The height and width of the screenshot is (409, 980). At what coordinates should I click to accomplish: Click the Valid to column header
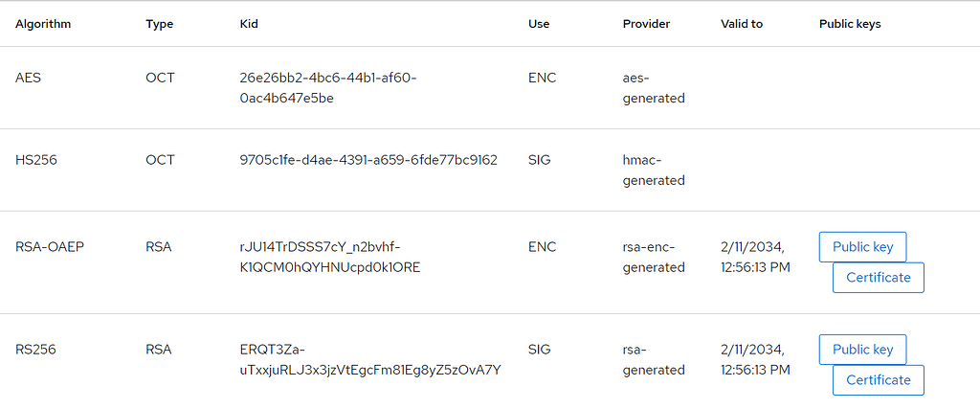[742, 24]
